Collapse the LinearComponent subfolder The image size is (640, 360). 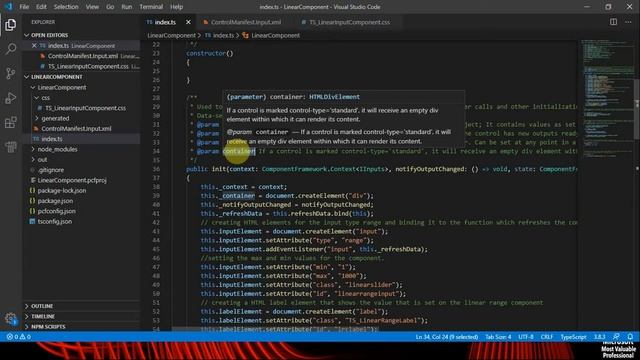point(33,87)
